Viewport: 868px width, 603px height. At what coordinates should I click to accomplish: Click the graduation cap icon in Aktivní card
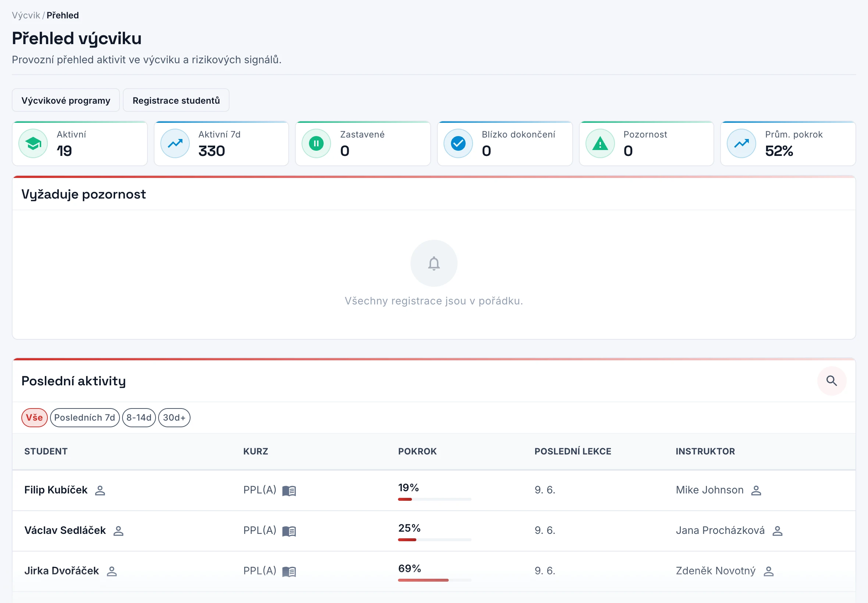coord(33,143)
